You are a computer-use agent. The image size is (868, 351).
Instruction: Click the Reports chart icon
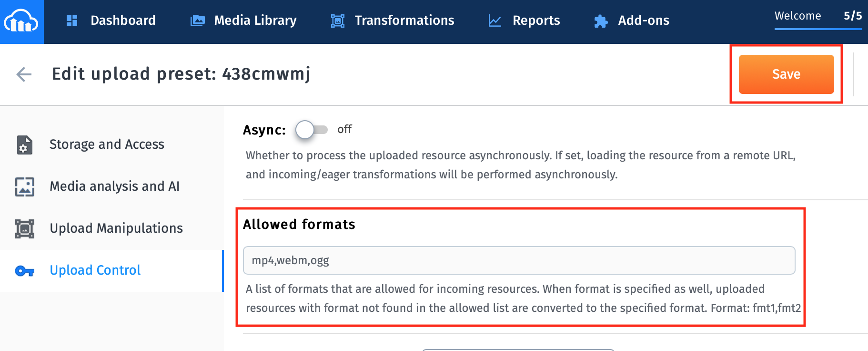[495, 21]
